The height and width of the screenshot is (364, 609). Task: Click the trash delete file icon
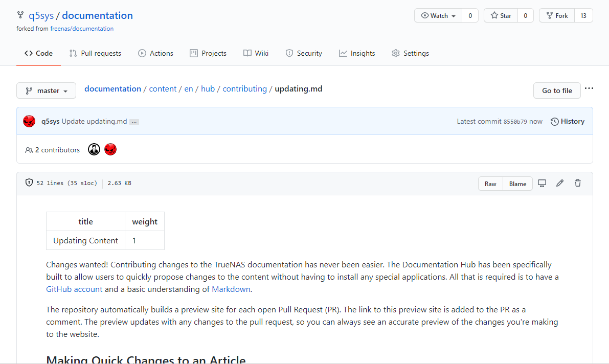point(578,183)
